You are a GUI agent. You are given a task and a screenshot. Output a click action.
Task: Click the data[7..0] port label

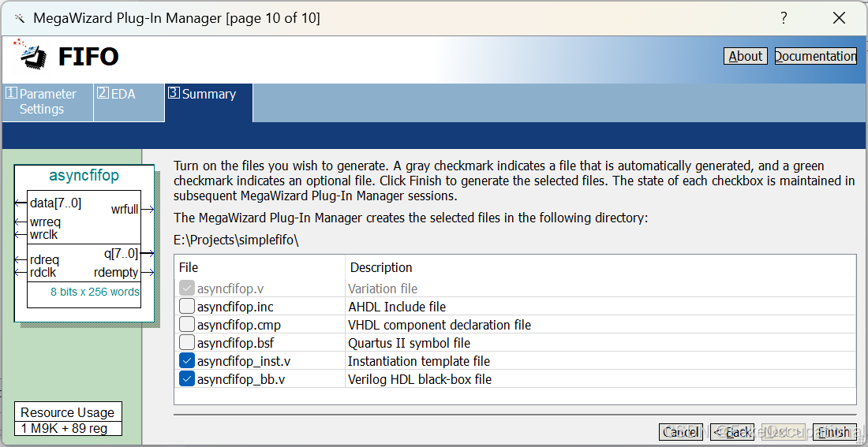click(x=56, y=203)
